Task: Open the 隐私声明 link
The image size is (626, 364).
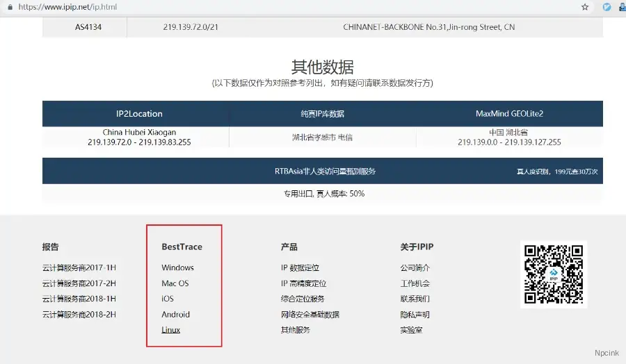Action: tap(415, 314)
